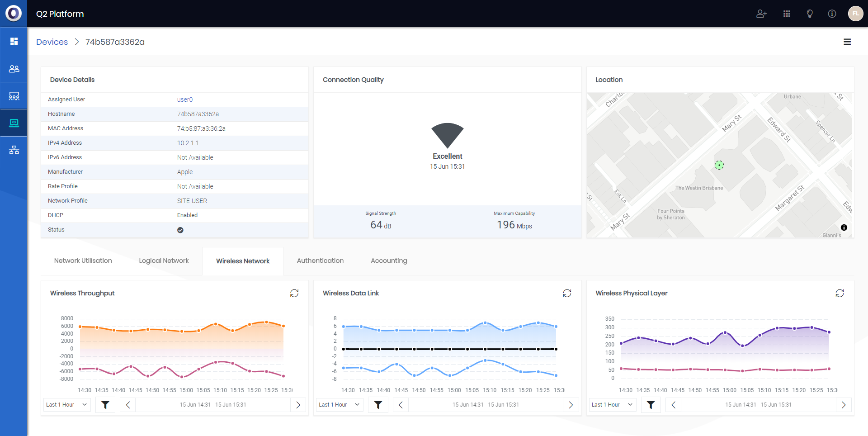Open Last 1 Hour dropdown under Wireless Data Link

pos(340,405)
